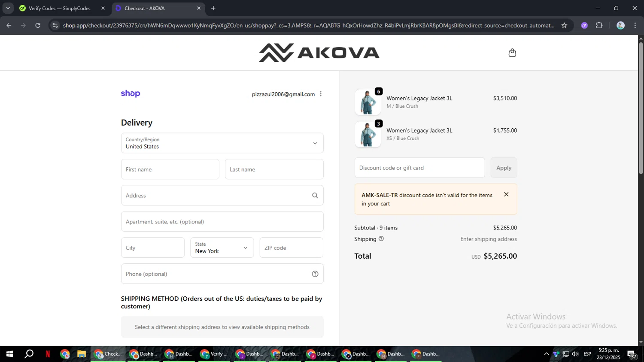Open Windows taskbar search

(x=29, y=354)
